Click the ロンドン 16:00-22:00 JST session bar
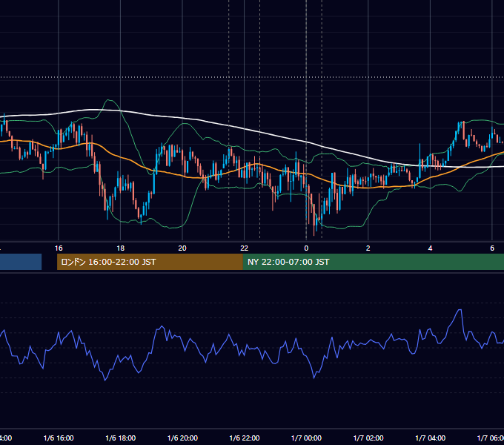The image size is (504, 445). [x=150, y=262]
